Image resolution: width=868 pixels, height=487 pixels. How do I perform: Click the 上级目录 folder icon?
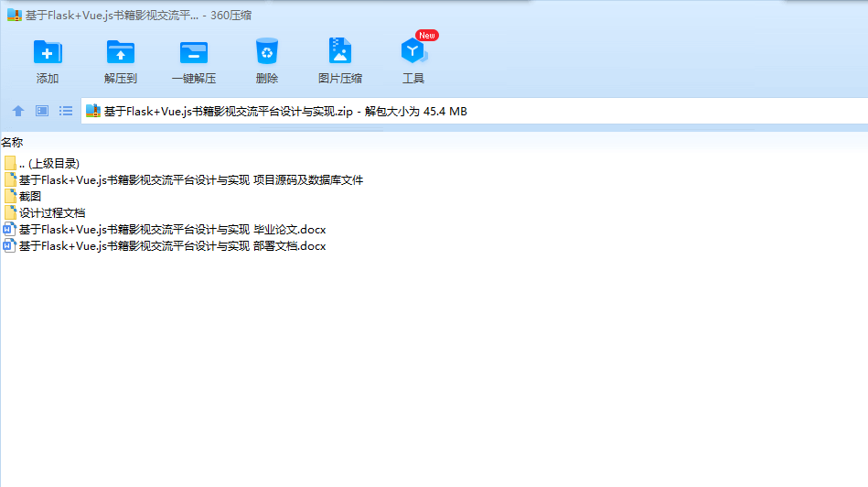tap(10, 164)
